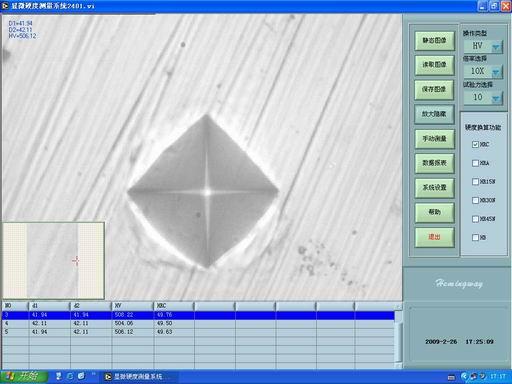Open the 数据报表 data report button
Viewport: 512px width, 384px height.
click(434, 163)
